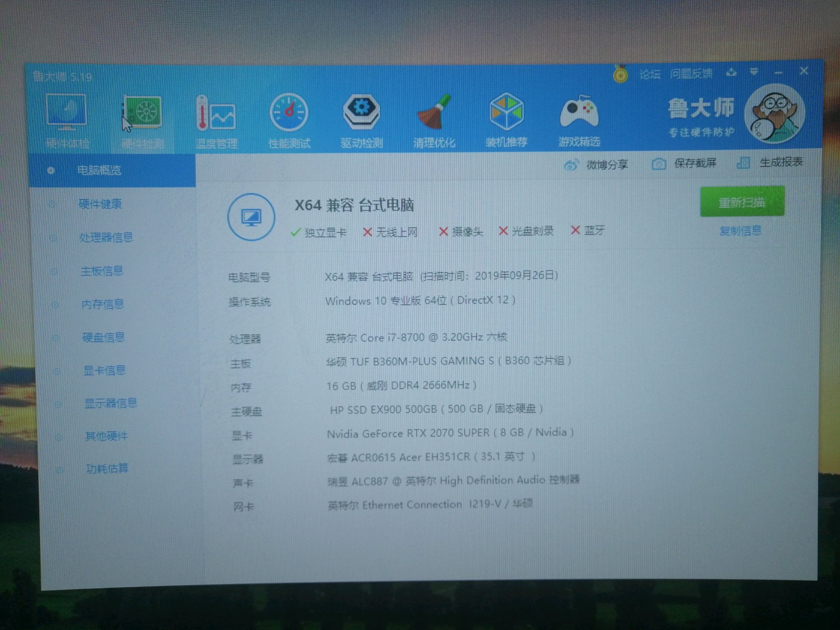Switch to 显示器信息 monitor info

110,403
